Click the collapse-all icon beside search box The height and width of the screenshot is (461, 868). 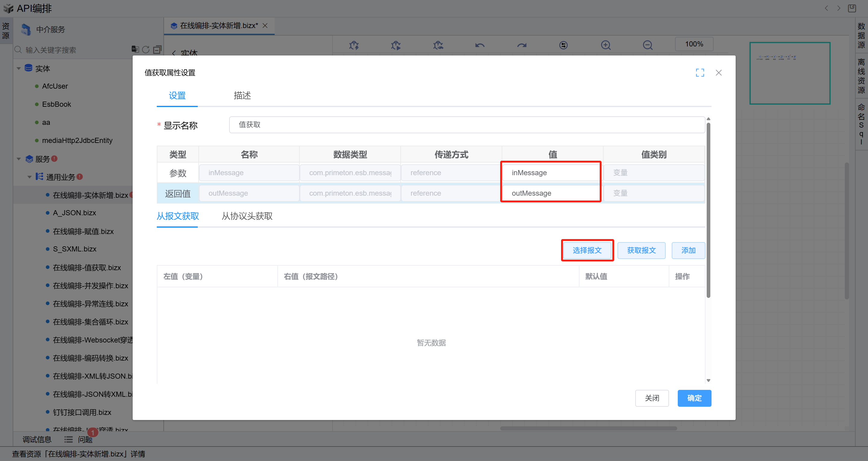tap(157, 49)
